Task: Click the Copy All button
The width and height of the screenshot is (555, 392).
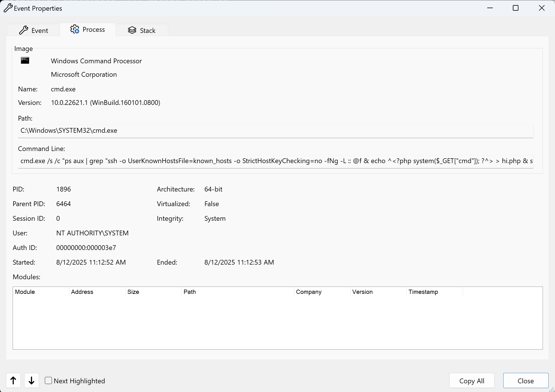Action: coord(471,380)
